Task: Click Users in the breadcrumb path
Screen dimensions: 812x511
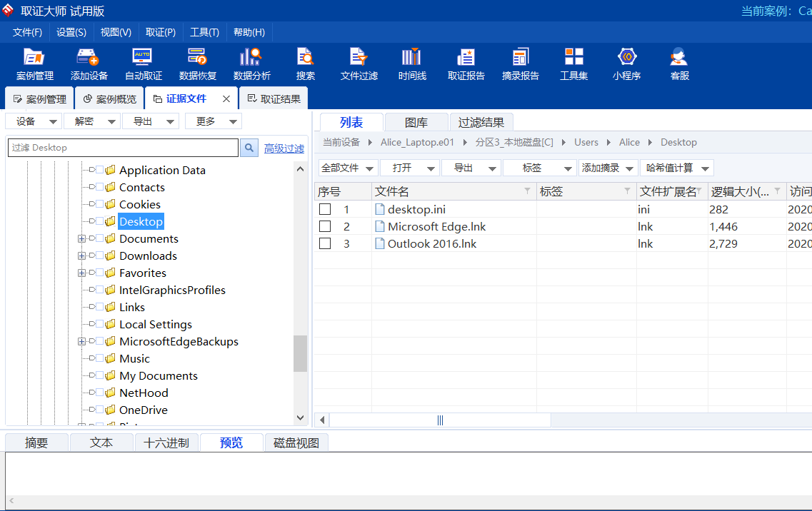Action: tap(586, 142)
